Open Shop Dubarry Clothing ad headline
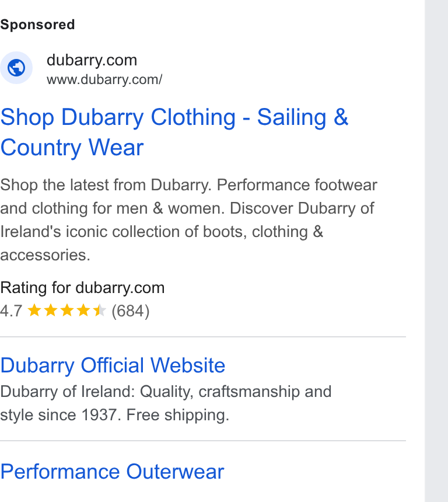This screenshot has width=448, height=502. (x=174, y=133)
